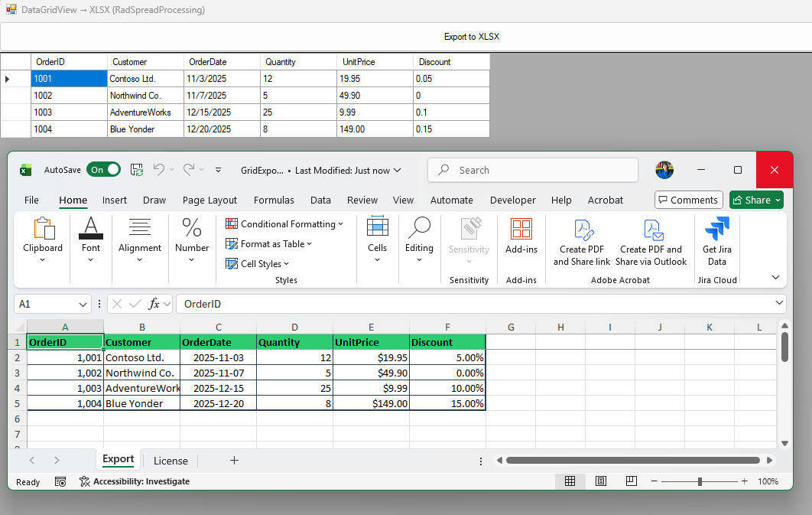The image size is (812, 515).
Task: Click the macro recording status icon
Action: pyautogui.click(x=60, y=482)
